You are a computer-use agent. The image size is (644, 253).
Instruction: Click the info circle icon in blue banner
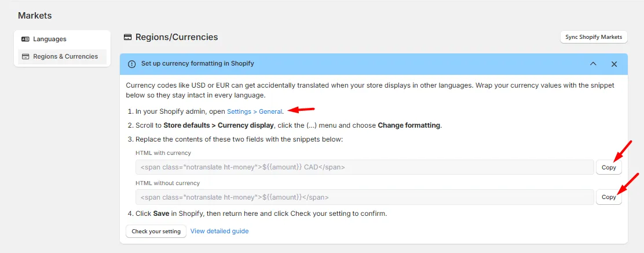131,64
